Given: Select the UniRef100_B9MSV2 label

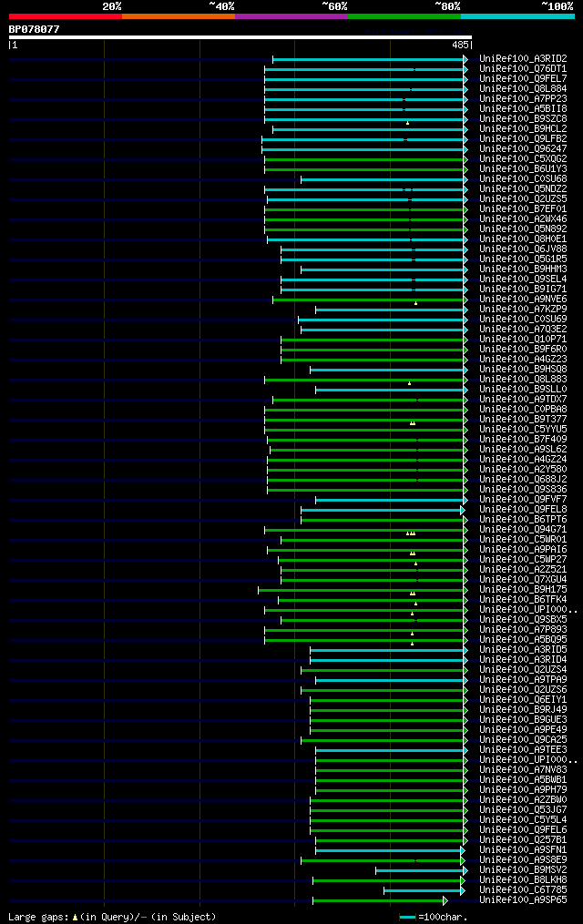Looking at the screenshot, I should coord(524,870).
